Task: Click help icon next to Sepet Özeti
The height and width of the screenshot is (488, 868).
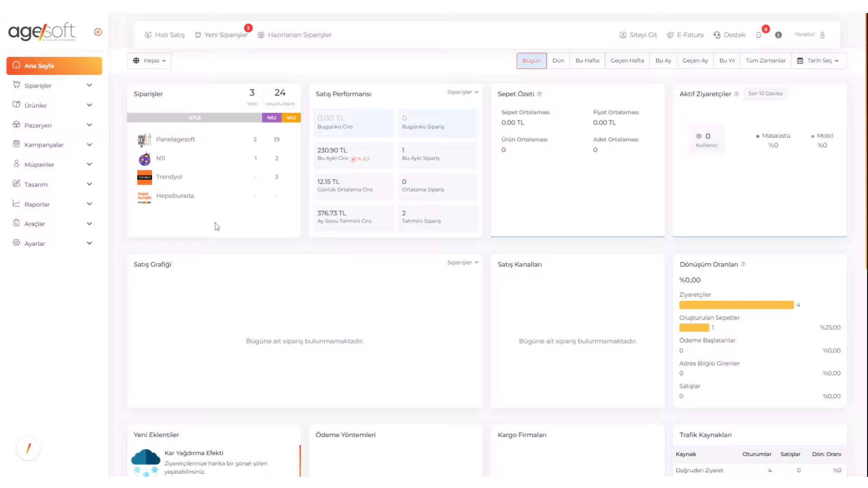Action: click(539, 94)
